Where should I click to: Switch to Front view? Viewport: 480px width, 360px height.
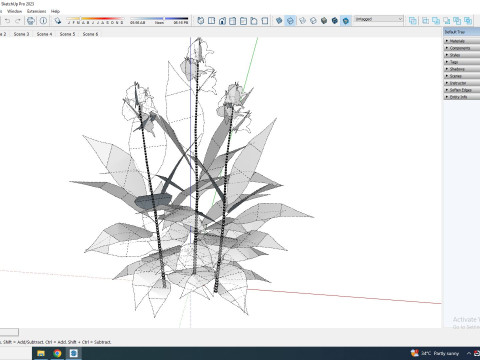(222, 21)
